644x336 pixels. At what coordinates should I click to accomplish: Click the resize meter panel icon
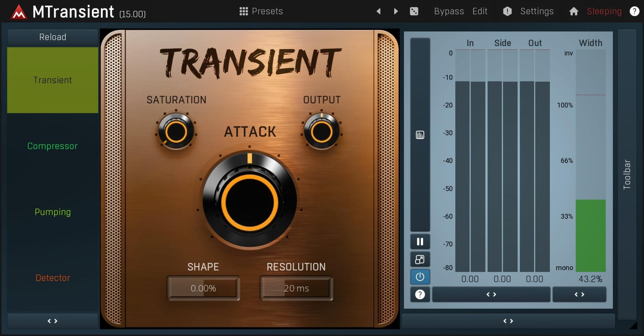click(420, 259)
